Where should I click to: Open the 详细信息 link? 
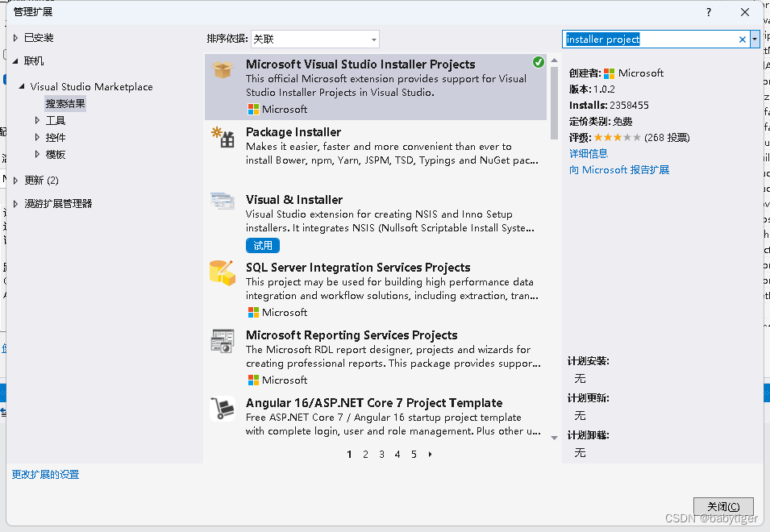click(x=589, y=154)
